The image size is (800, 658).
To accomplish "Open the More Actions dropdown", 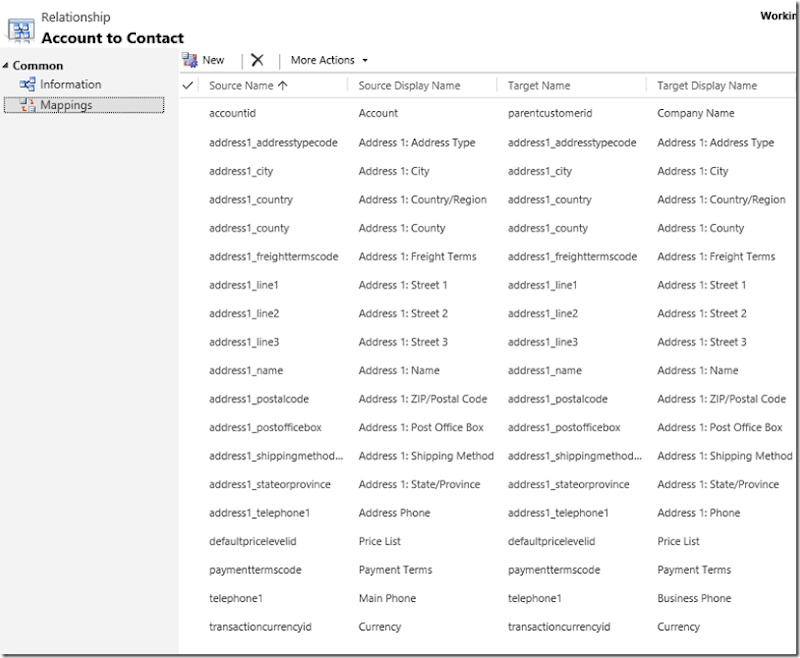I will pos(329,60).
